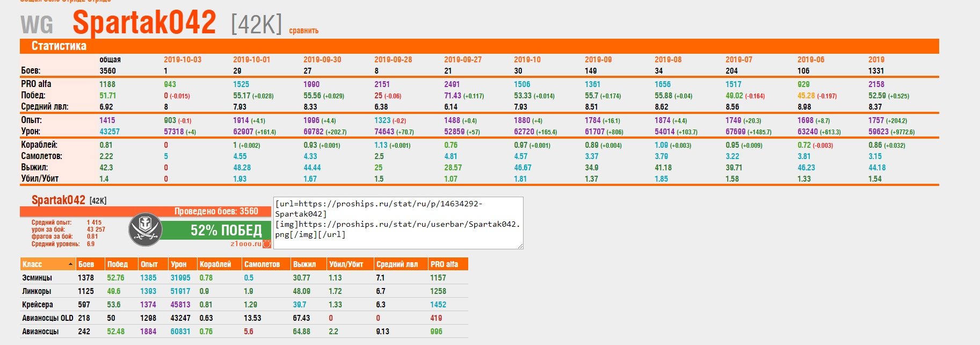The image size is (980, 345).
Task: Click the orange Статистика section header
Action: click(480, 46)
